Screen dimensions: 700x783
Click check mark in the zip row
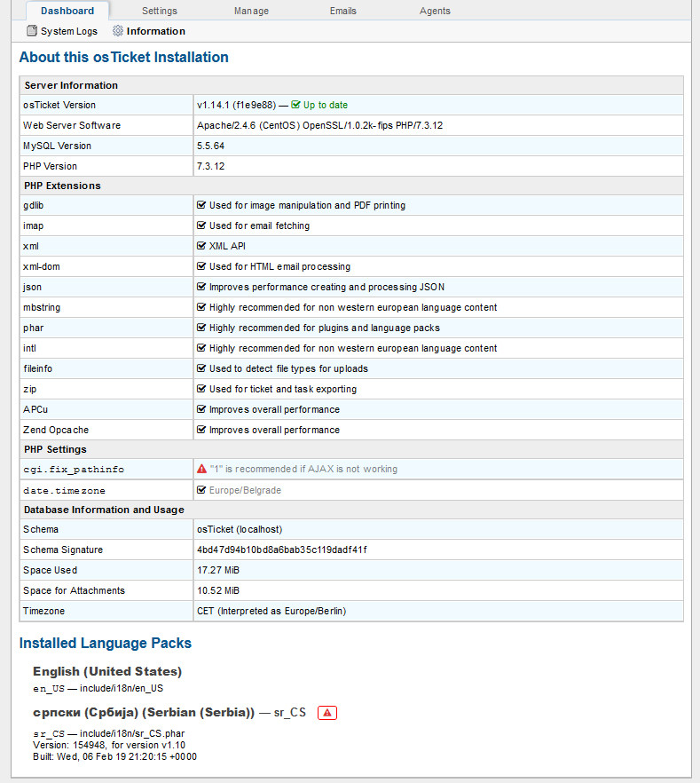[x=201, y=389]
